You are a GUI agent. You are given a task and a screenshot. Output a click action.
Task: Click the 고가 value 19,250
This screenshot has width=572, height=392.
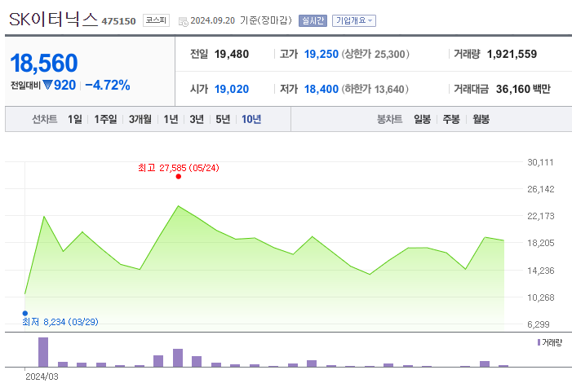pos(321,55)
